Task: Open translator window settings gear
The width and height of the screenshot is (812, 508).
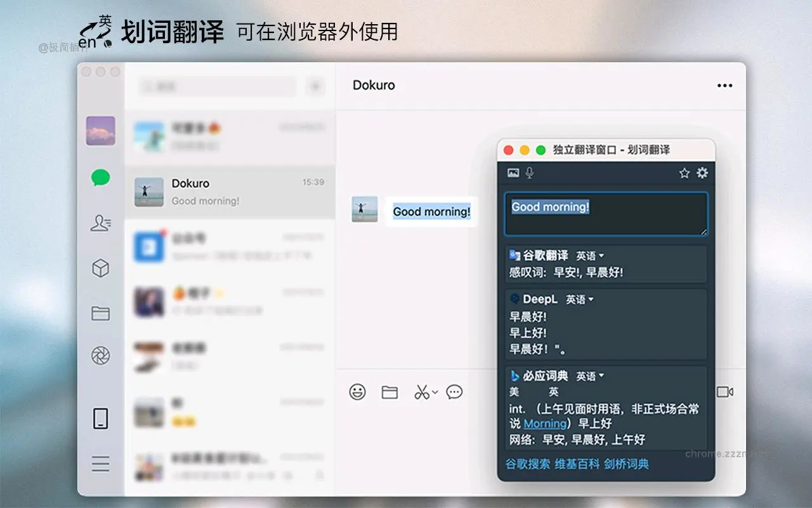Action: point(703,173)
